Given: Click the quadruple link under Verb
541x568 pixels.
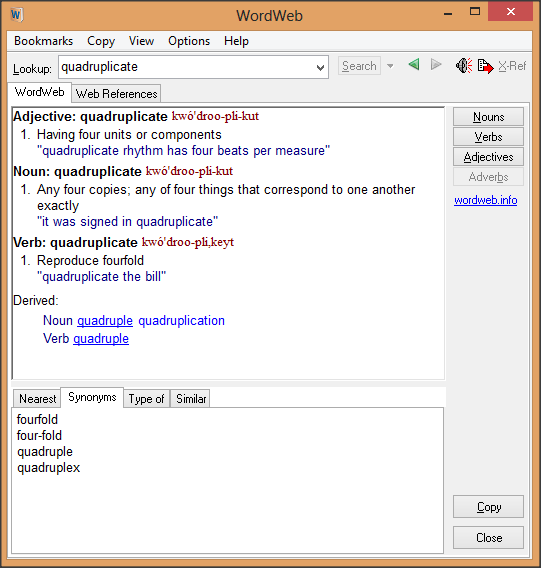Looking at the screenshot, I should pyautogui.click(x=101, y=339).
